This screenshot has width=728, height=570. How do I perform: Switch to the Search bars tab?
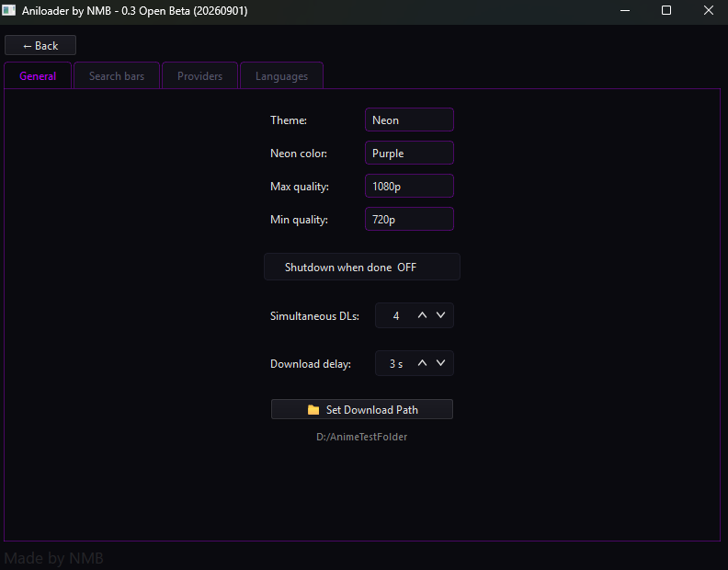[x=117, y=75]
